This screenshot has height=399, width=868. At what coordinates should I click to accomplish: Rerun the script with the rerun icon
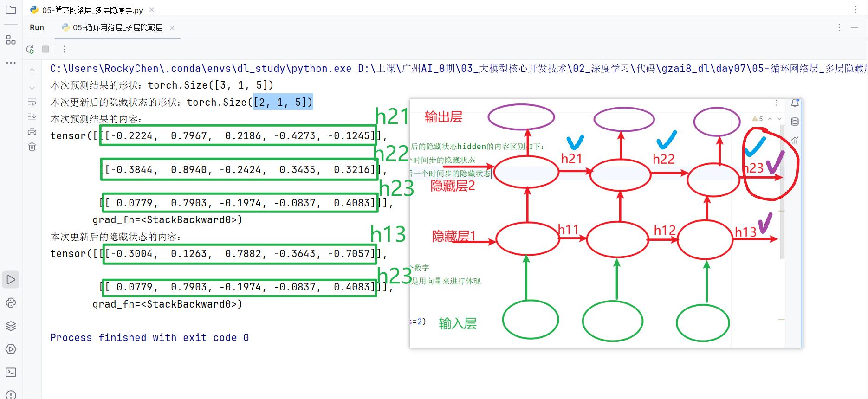pyautogui.click(x=31, y=49)
